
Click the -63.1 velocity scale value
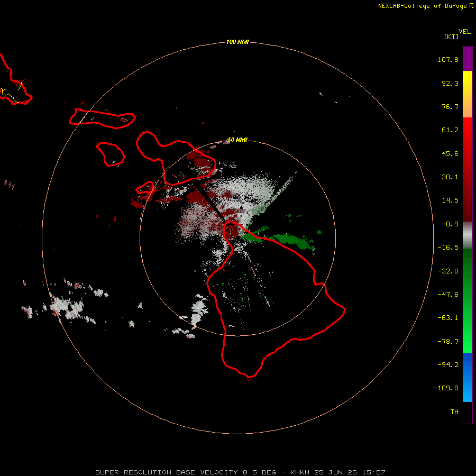click(448, 318)
